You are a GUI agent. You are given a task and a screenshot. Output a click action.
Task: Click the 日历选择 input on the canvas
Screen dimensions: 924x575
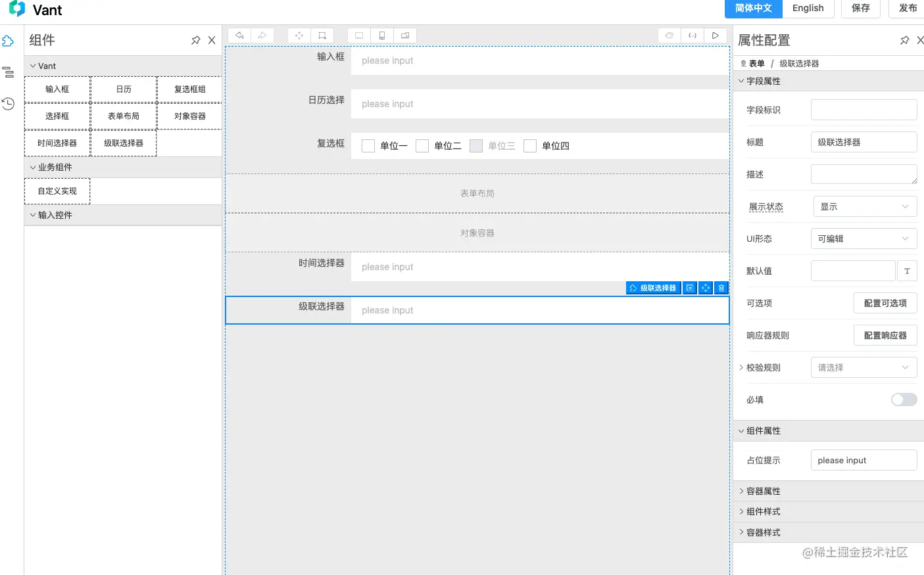[x=540, y=104]
